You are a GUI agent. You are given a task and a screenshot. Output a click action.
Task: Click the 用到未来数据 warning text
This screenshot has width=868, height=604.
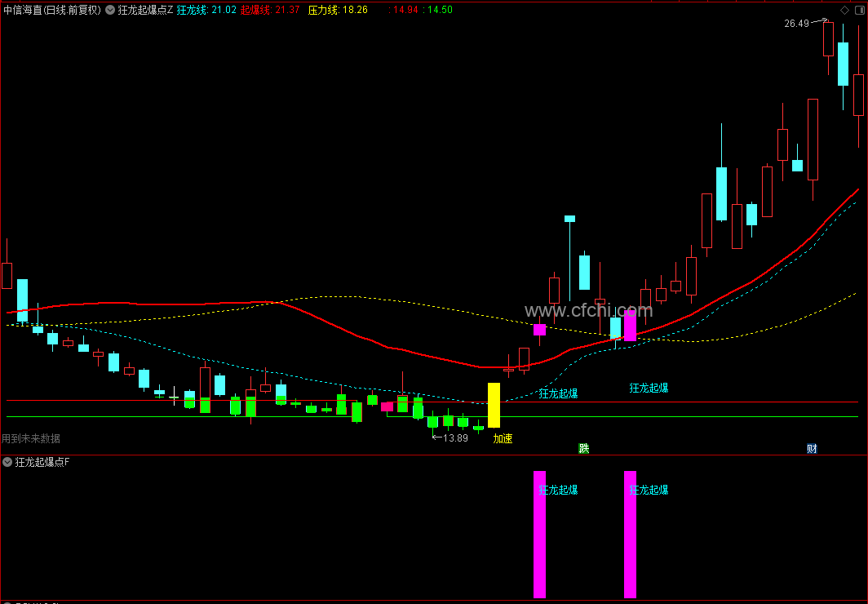(31, 438)
